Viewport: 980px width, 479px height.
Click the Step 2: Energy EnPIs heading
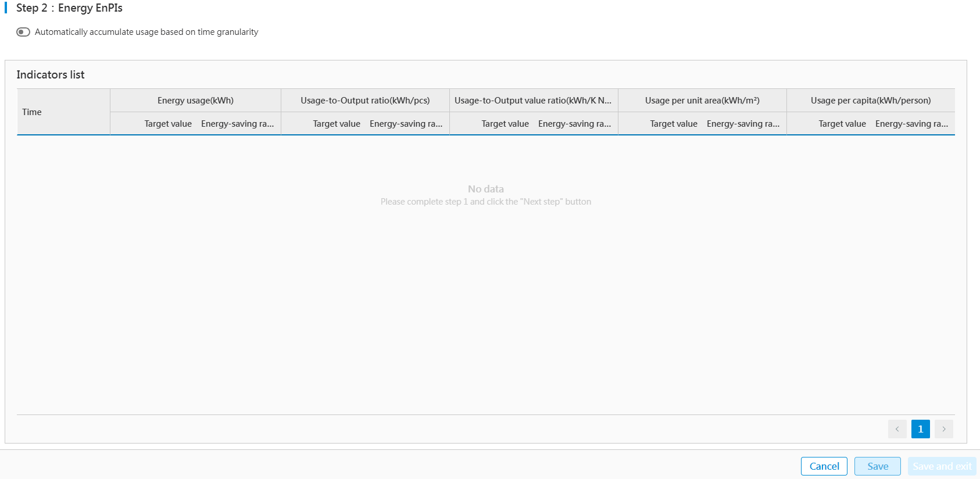pos(69,8)
